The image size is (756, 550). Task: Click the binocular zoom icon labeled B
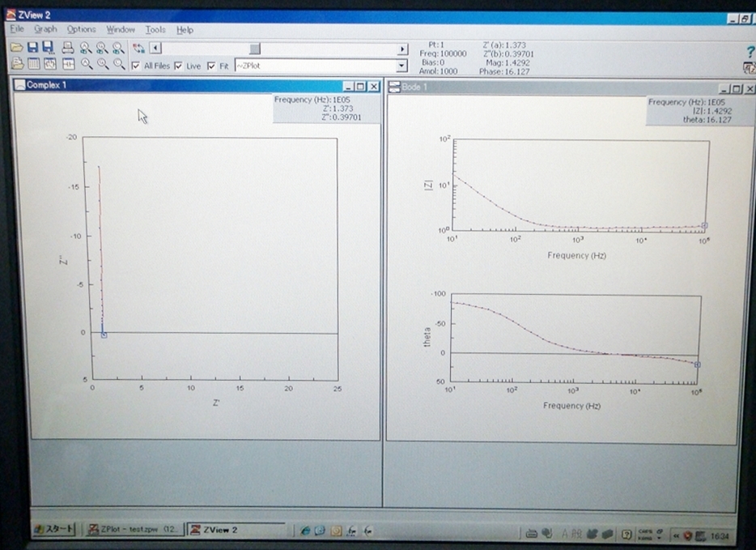click(x=102, y=48)
